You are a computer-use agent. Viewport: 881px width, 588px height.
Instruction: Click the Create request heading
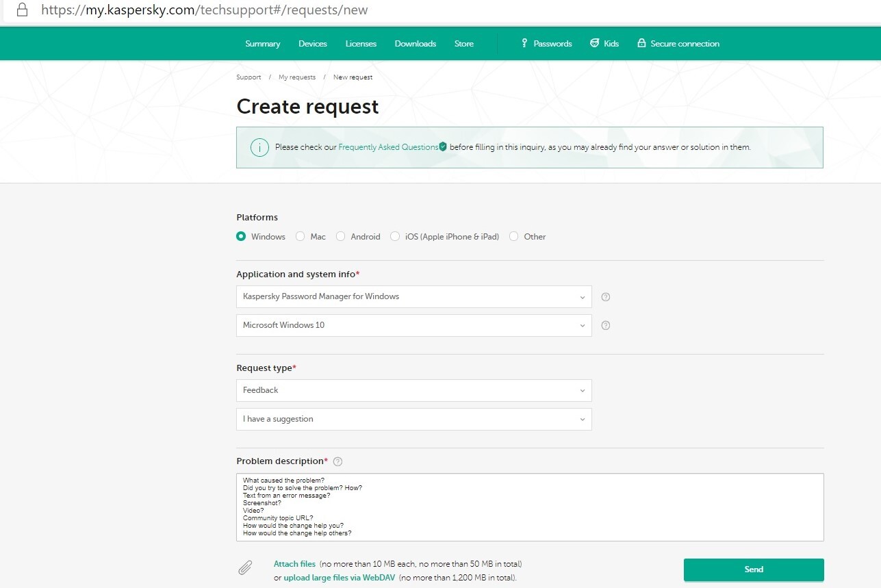[x=307, y=107]
